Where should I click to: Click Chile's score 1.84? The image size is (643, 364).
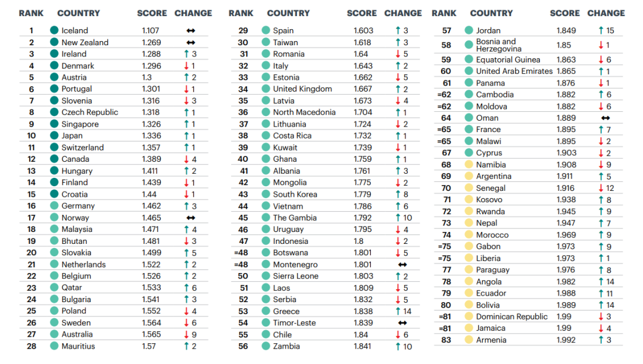point(361,335)
